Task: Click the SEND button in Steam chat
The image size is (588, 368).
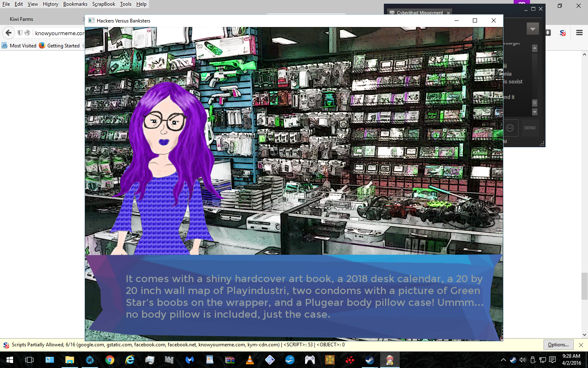Action: click(530, 128)
